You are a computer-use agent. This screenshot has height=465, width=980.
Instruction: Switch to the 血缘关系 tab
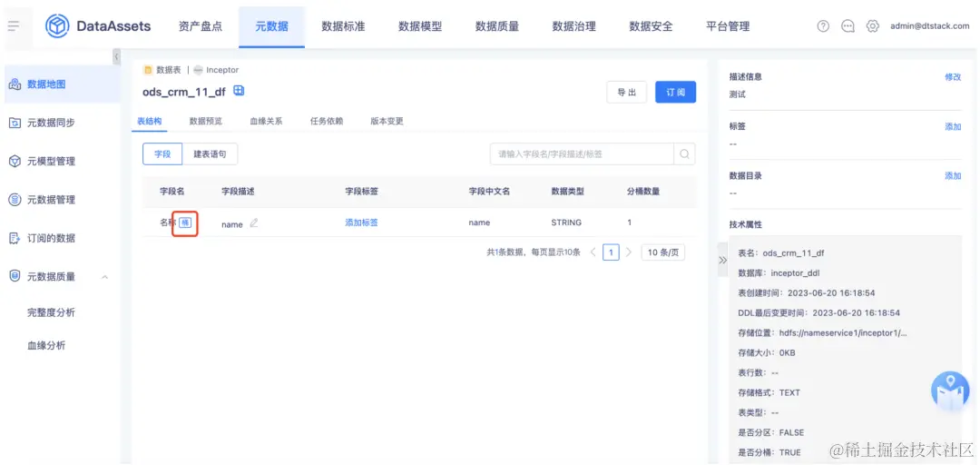click(x=266, y=122)
